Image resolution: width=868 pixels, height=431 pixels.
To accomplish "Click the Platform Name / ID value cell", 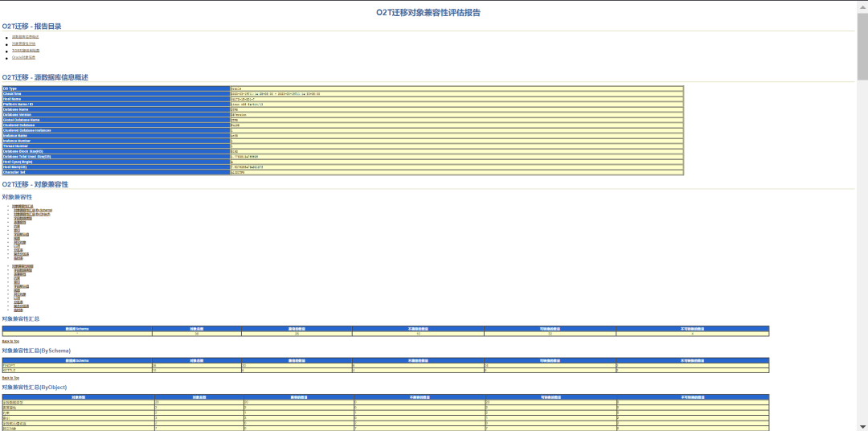I will click(457, 105).
